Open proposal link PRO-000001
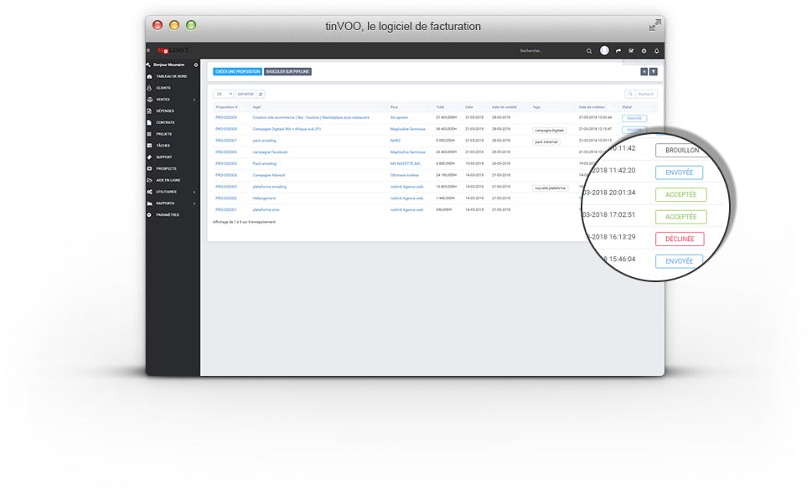This screenshot has width=812, height=504. [226, 210]
